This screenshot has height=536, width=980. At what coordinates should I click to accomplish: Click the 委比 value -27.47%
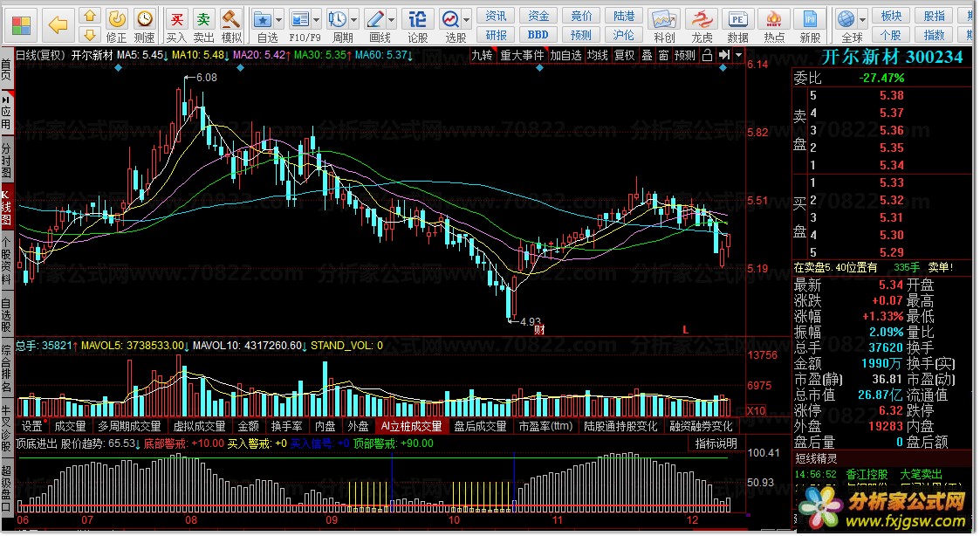pos(882,79)
